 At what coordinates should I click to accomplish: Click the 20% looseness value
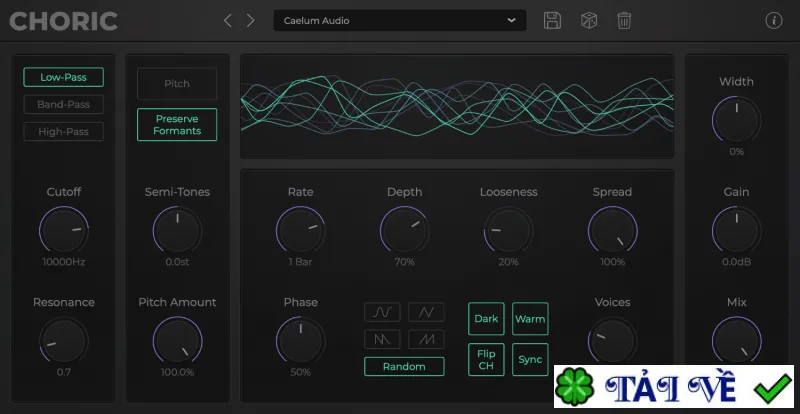[x=509, y=262]
